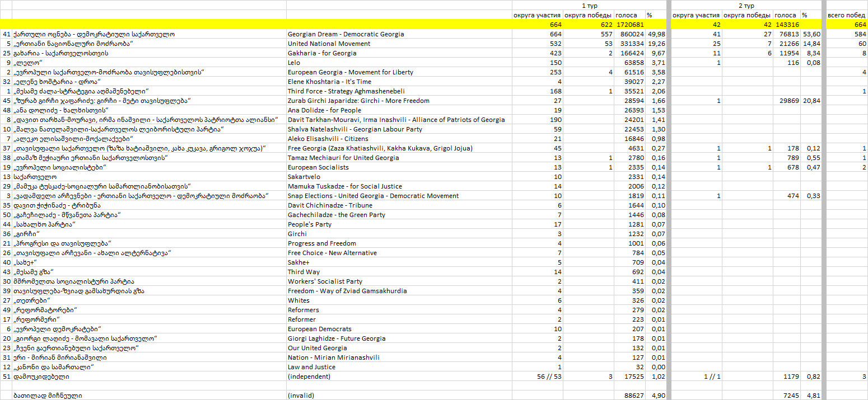Select the 'Whites' cell
The width and height of the screenshot is (868, 400).
coord(399,300)
